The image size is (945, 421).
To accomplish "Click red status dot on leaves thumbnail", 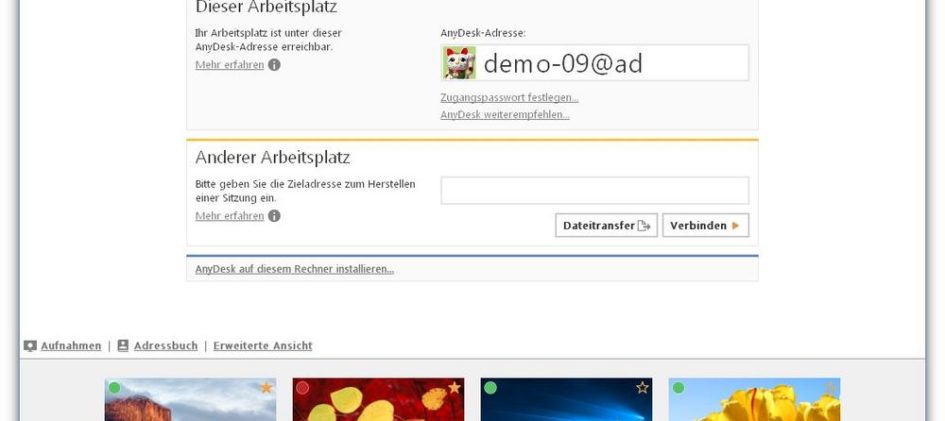I will [302, 388].
